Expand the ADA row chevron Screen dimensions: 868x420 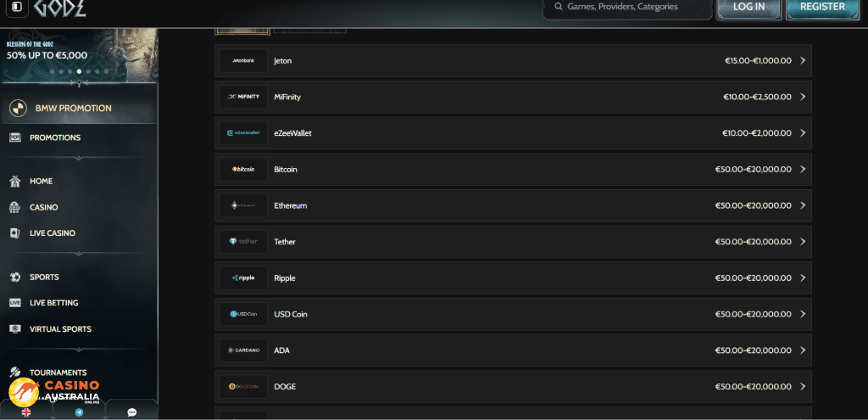point(803,350)
